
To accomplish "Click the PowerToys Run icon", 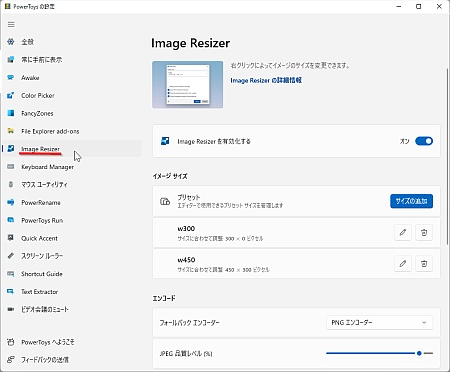I will pos(11,220).
